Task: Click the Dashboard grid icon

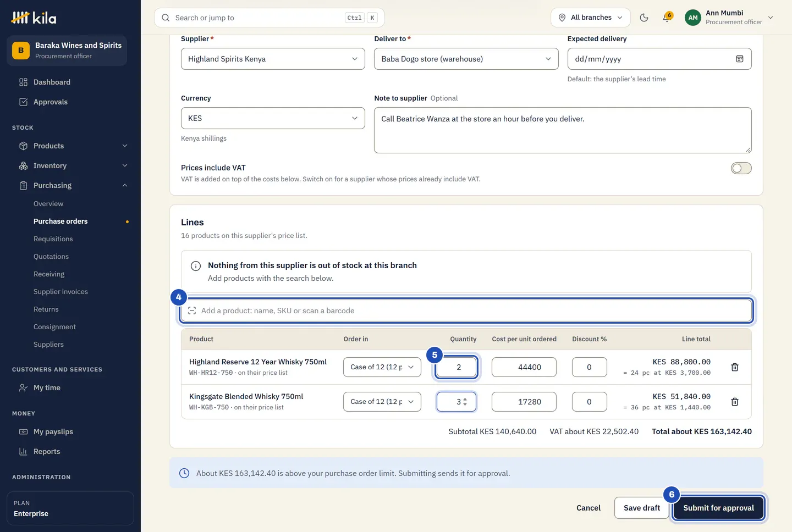Action: (23, 82)
